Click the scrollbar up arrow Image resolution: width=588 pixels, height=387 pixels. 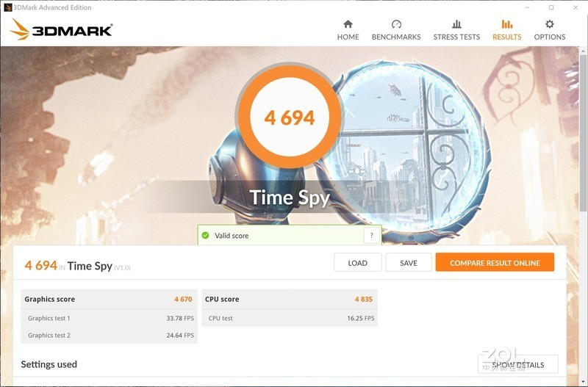click(583, 50)
